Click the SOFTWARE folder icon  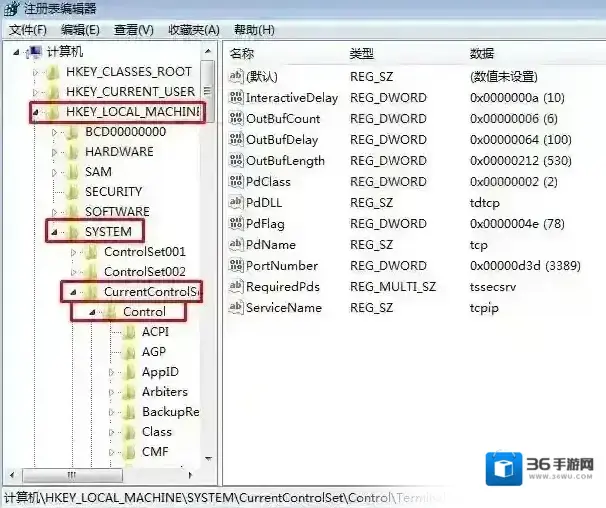coord(71,212)
